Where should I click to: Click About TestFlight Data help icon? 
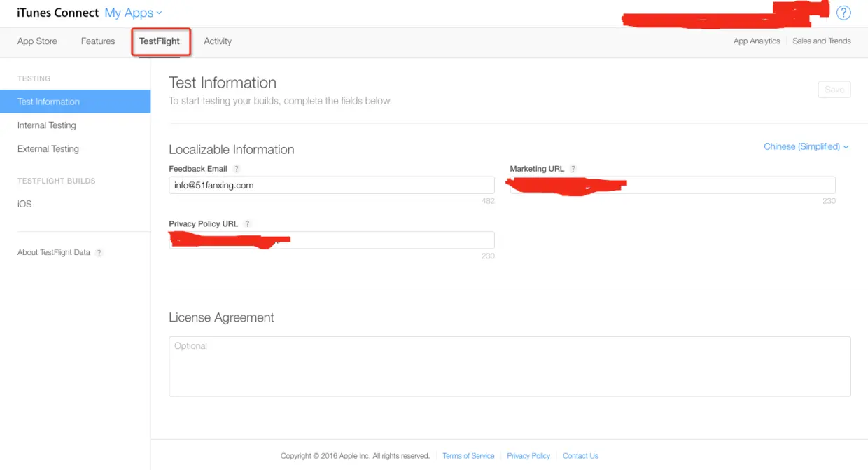[x=99, y=253]
